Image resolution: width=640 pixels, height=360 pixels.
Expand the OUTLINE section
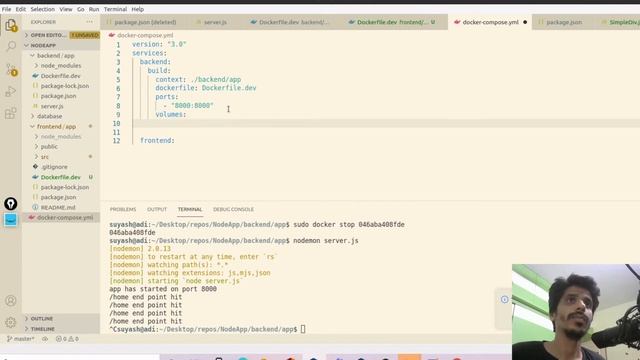(x=61, y=319)
